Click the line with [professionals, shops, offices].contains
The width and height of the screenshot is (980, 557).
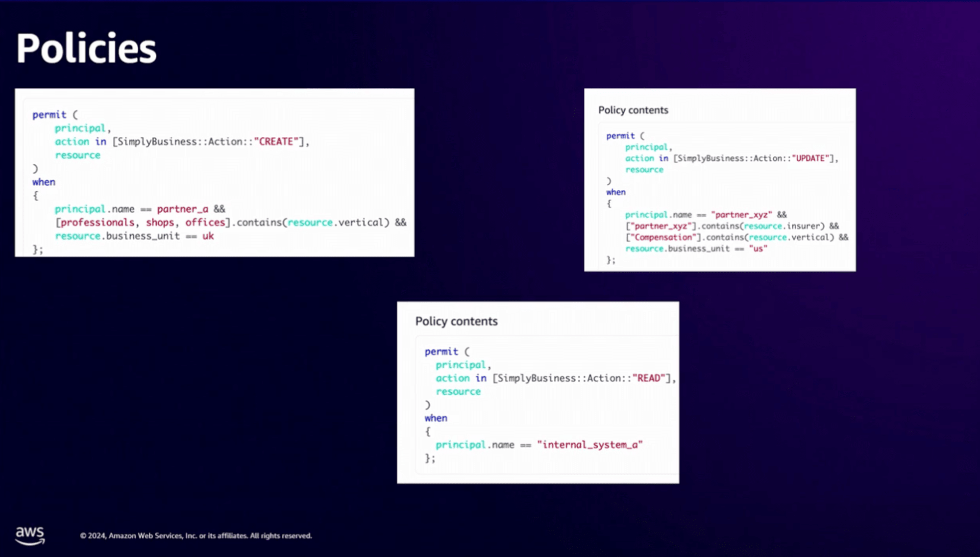(230, 223)
